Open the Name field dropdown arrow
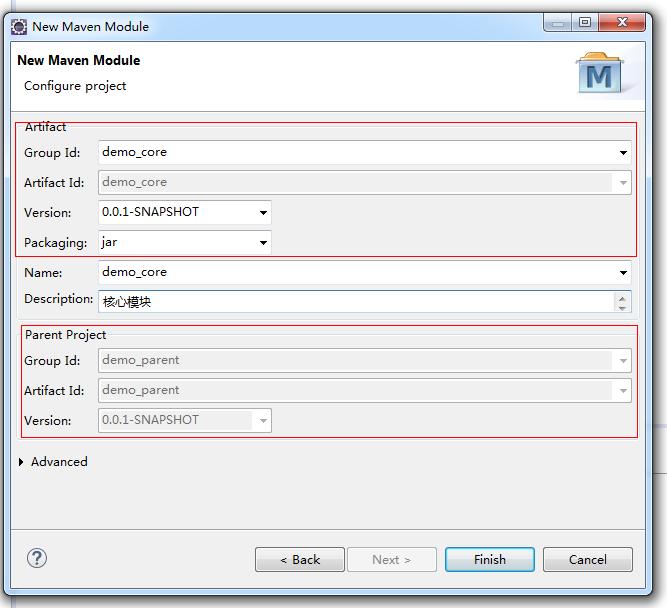The width and height of the screenshot is (667, 608). point(623,273)
